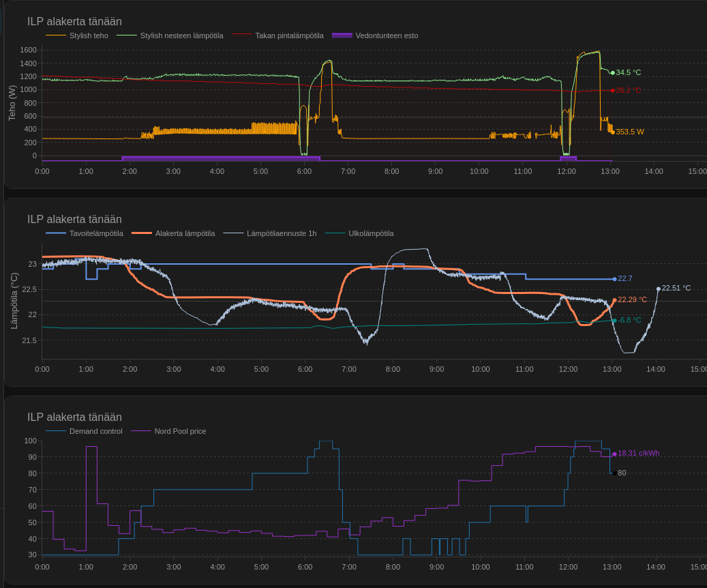707x588 pixels.
Task: Click the purple Vedontunteen esto legend swatch
Action: (342, 35)
